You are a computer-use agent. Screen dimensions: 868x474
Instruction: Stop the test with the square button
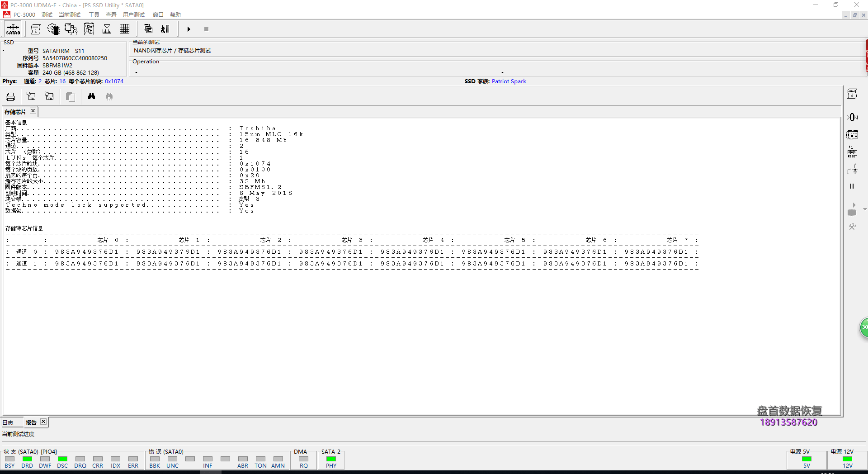click(x=206, y=29)
